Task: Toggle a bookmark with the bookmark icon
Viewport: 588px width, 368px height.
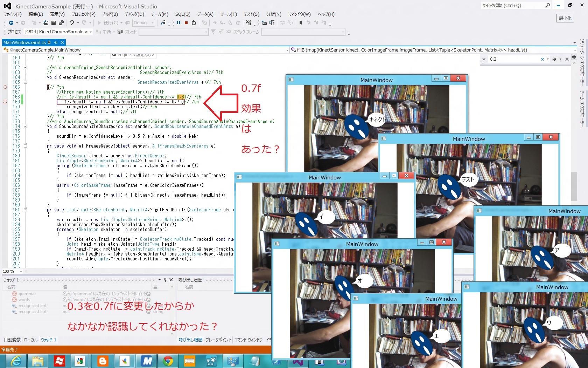Action: pyautogui.click(x=300, y=23)
